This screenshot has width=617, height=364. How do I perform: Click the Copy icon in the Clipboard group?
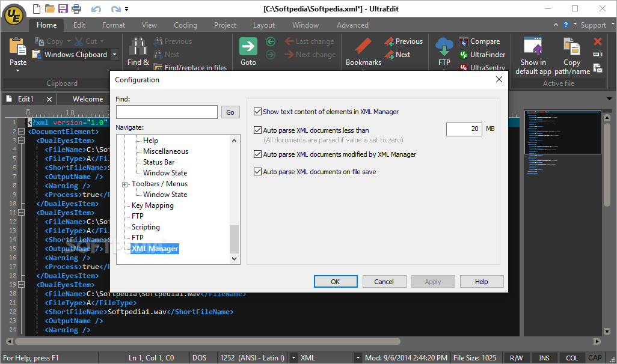[x=39, y=41]
